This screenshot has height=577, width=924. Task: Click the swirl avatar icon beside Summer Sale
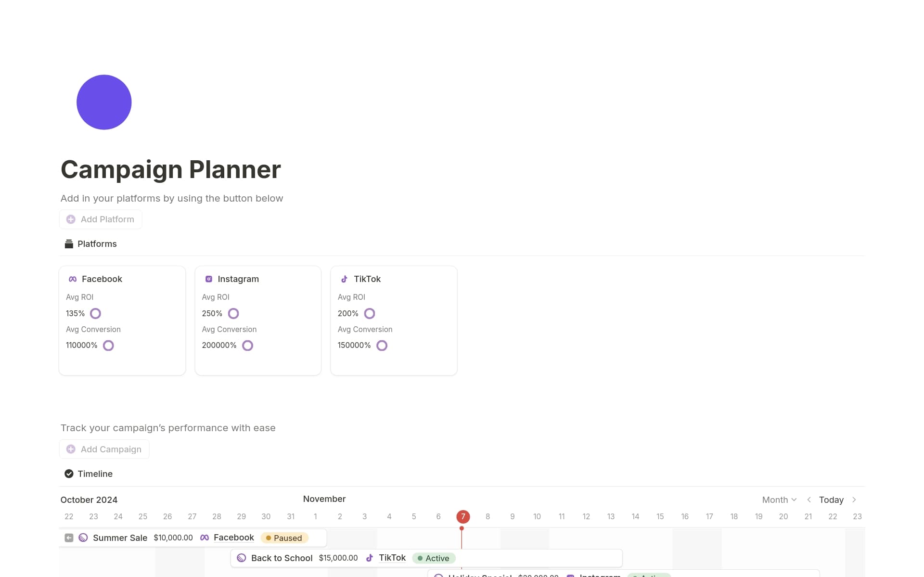point(83,538)
